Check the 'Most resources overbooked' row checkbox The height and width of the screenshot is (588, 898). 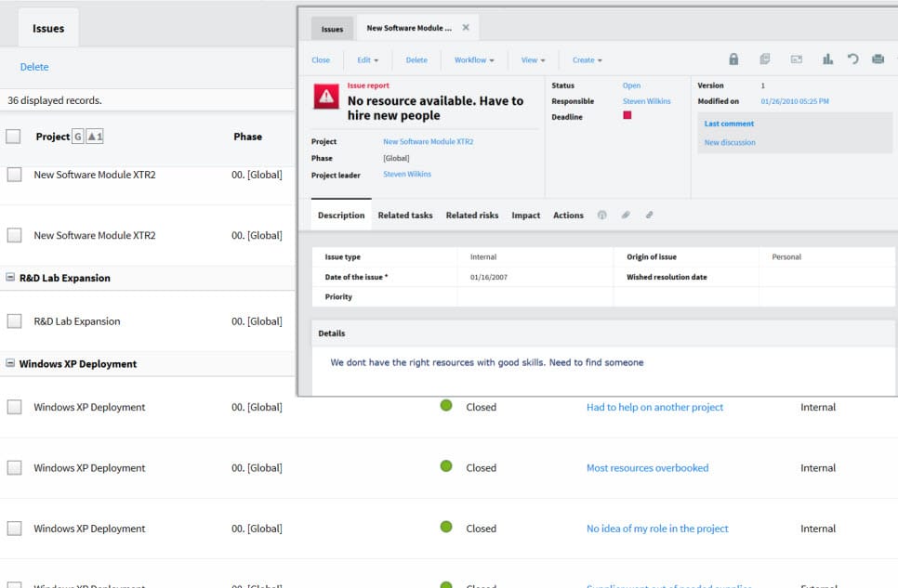point(14,468)
